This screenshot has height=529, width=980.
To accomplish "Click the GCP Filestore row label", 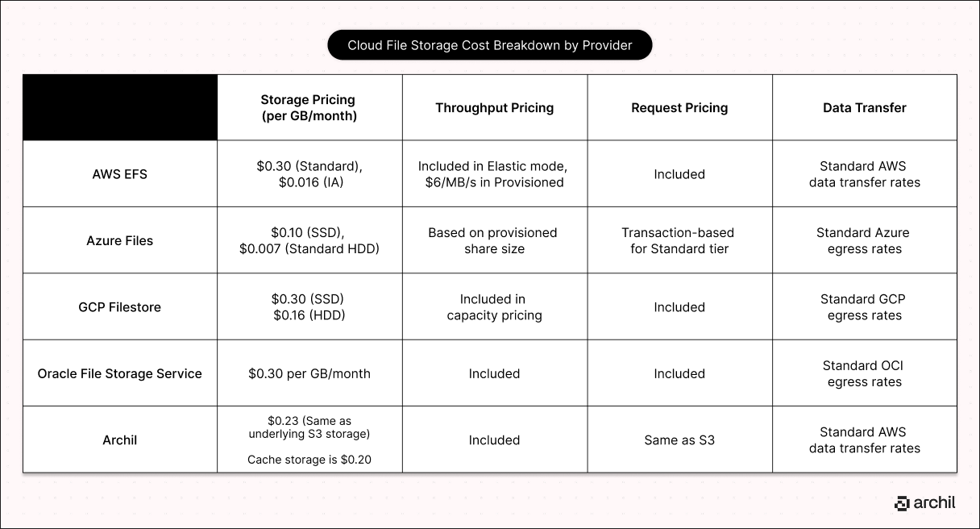I will click(119, 307).
